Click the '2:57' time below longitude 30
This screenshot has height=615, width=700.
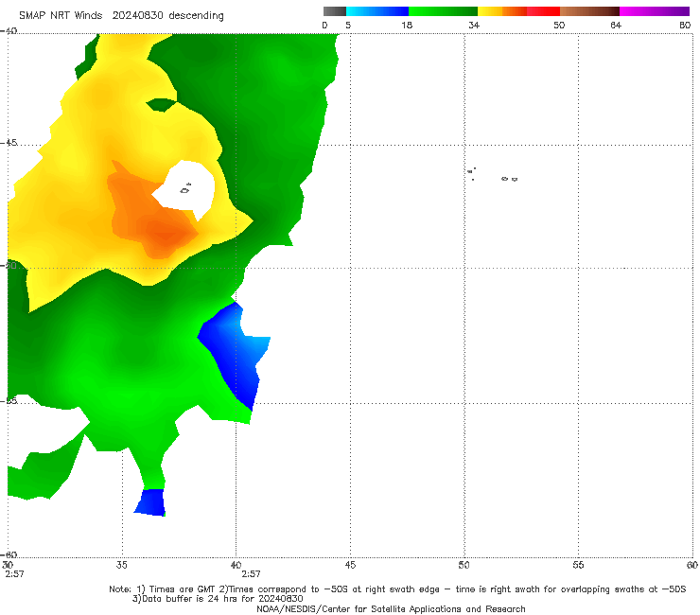pyautogui.click(x=14, y=574)
